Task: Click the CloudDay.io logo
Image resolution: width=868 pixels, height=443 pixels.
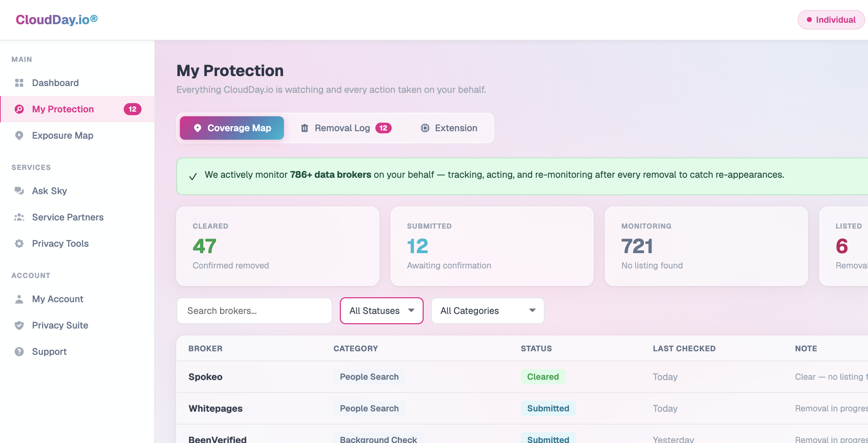Action: pos(57,20)
